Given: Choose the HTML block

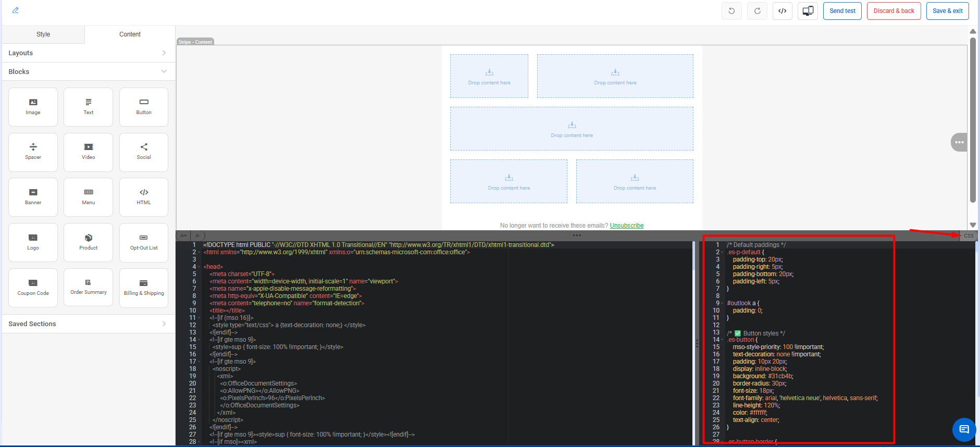Looking at the screenshot, I should coord(144,197).
